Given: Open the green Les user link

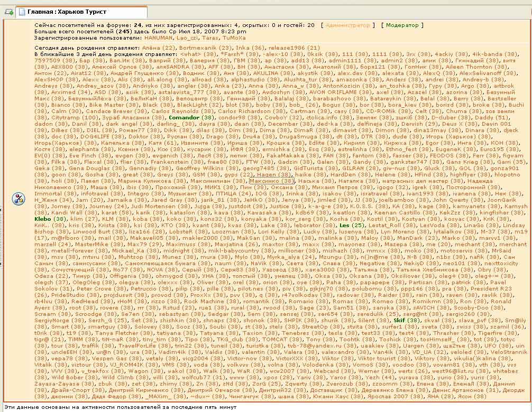Looking at the screenshot, I should [344, 224].
